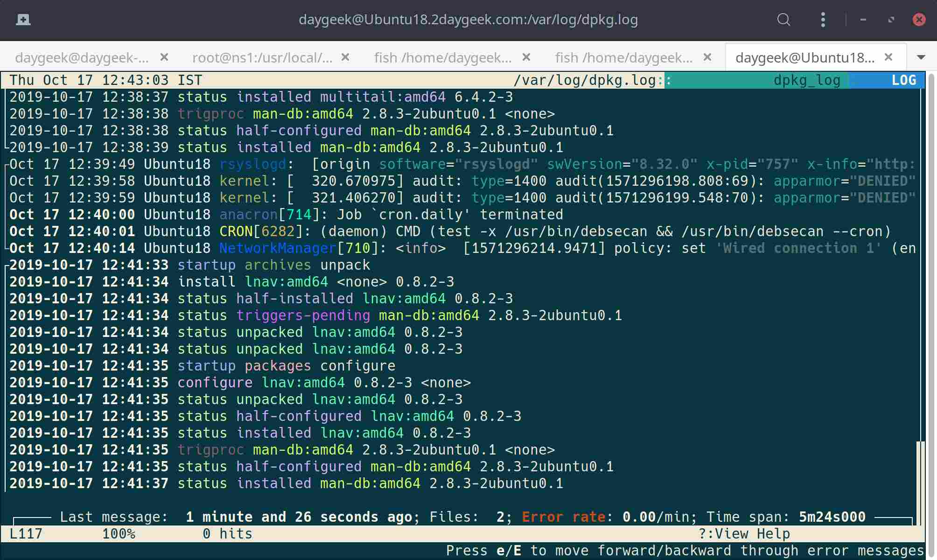Viewport: 937px width, 560px height.
Task: Select the first fish /home/daygeek tab
Action: [x=442, y=57]
